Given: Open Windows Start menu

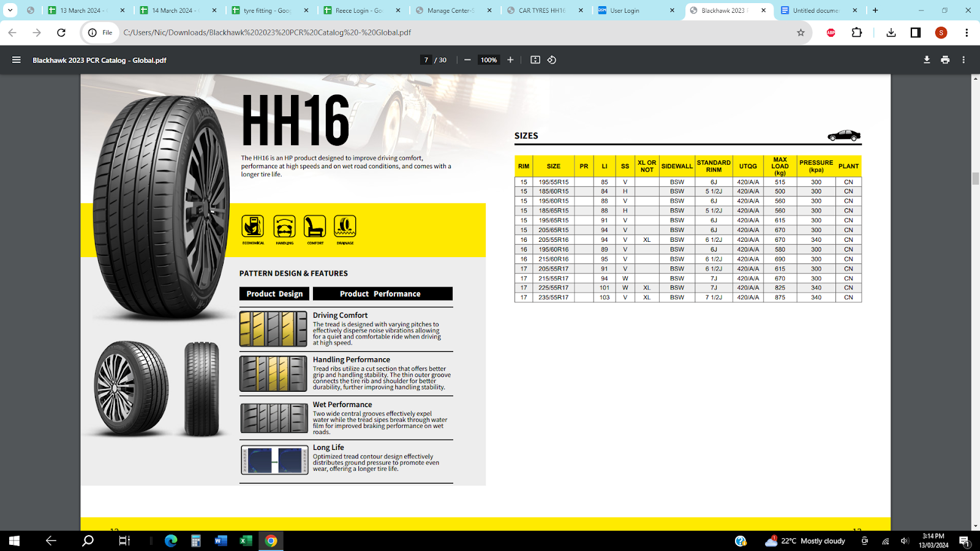Looking at the screenshot, I should click(14, 541).
